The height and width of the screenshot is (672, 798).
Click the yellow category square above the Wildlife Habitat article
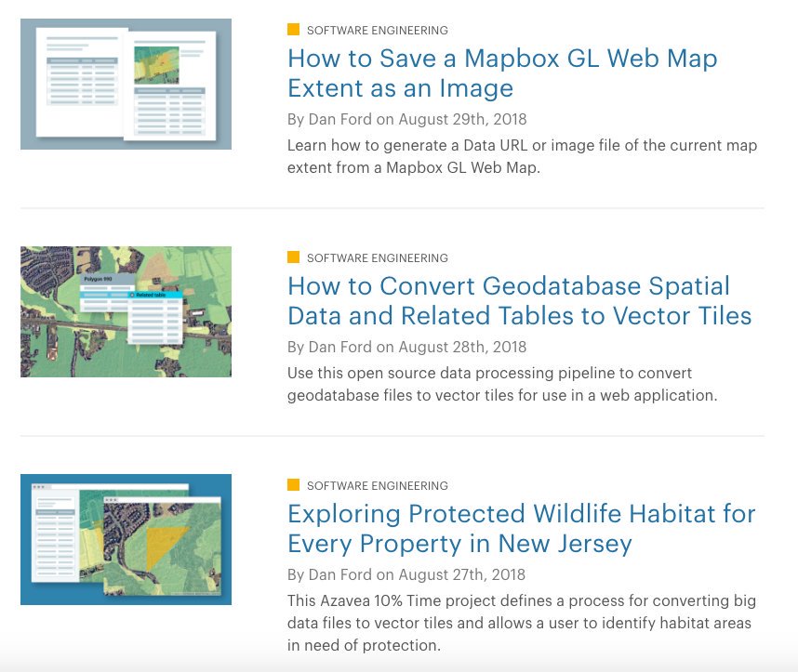[x=293, y=485]
